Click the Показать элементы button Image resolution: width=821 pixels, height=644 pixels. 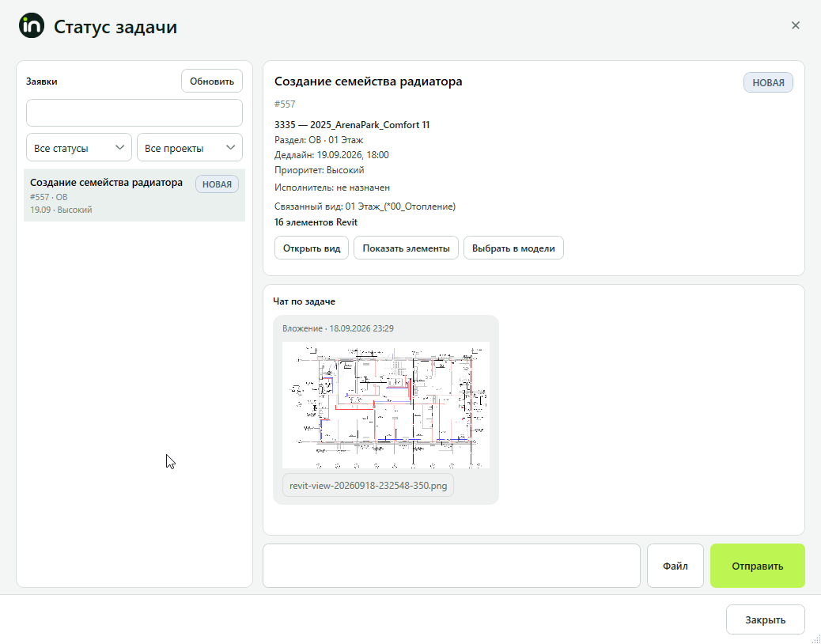407,248
